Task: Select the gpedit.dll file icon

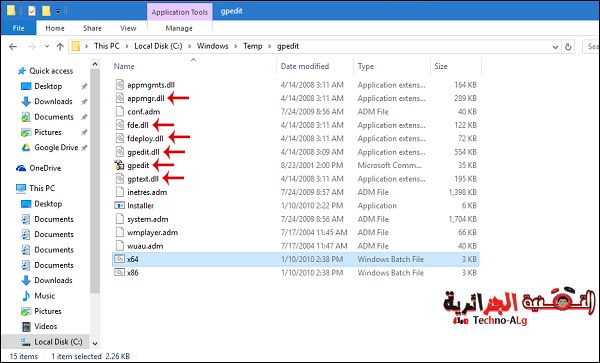Action: 120,151
